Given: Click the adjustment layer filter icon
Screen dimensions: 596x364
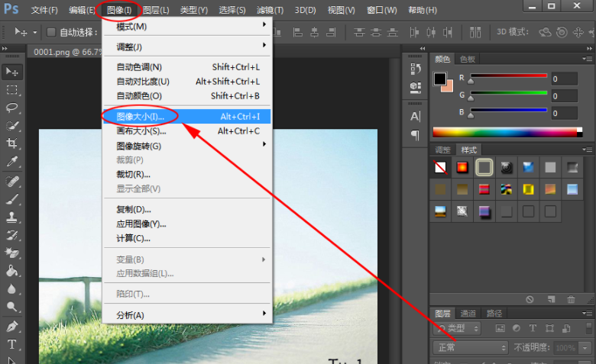Looking at the screenshot, I should click(517, 328).
